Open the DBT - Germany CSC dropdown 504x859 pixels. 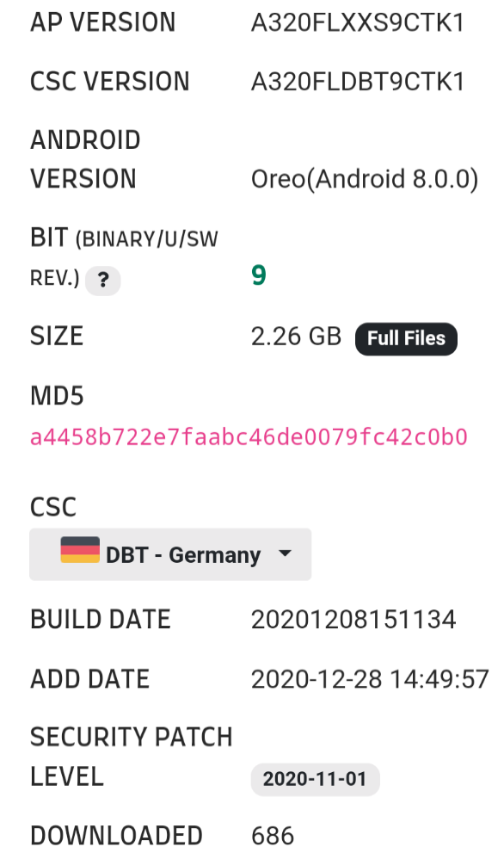point(170,554)
